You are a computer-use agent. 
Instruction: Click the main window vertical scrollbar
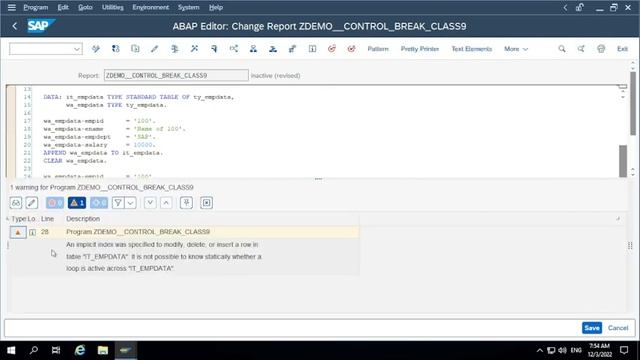pyautogui.click(x=633, y=104)
